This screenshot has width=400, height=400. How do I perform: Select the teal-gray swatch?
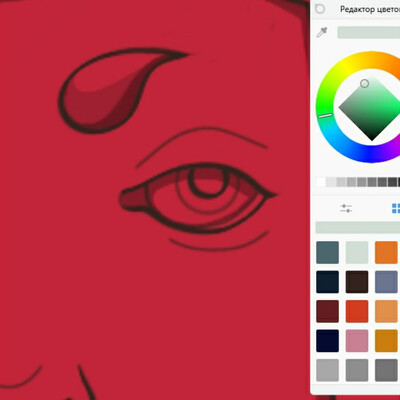click(x=327, y=253)
